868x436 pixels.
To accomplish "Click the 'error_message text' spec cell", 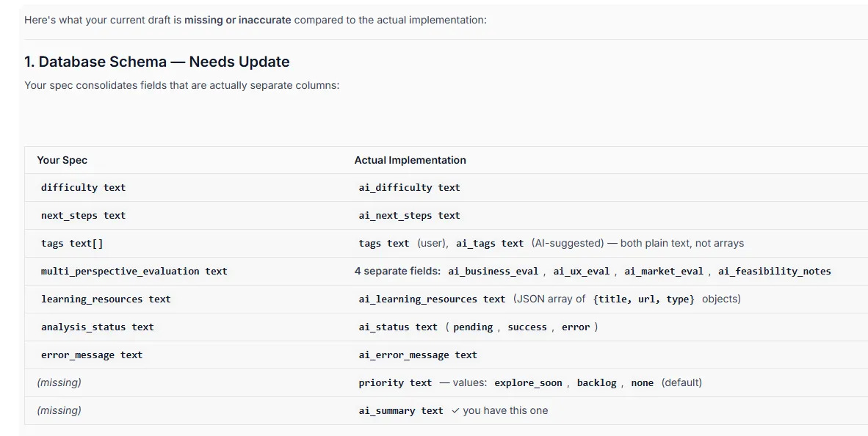I will (92, 355).
